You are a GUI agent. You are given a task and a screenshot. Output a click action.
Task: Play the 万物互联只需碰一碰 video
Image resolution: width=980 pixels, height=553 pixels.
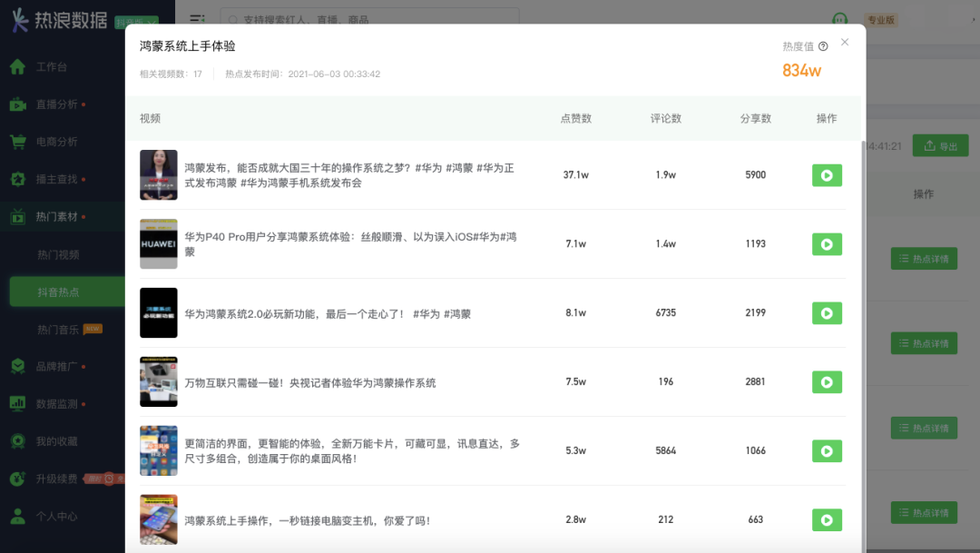[x=827, y=381]
